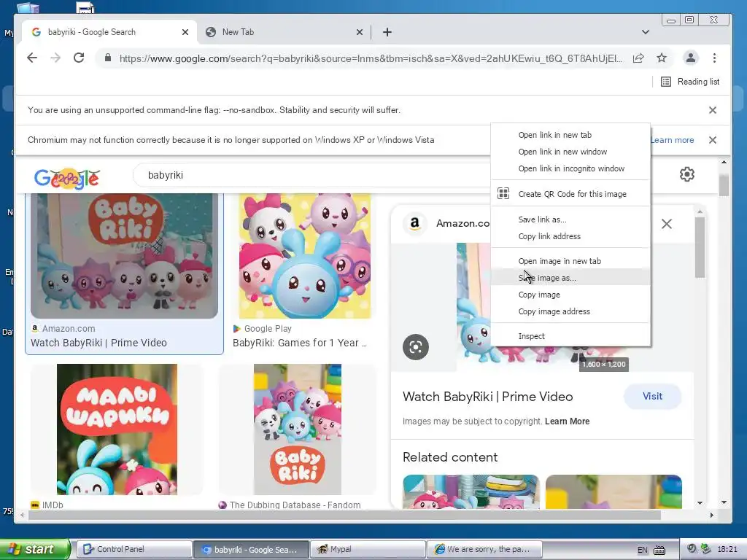Image resolution: width=747 pixels, height=560 pixels.
Task: Click the preview panel scrollbar thumb
Action: pos(700,247)
